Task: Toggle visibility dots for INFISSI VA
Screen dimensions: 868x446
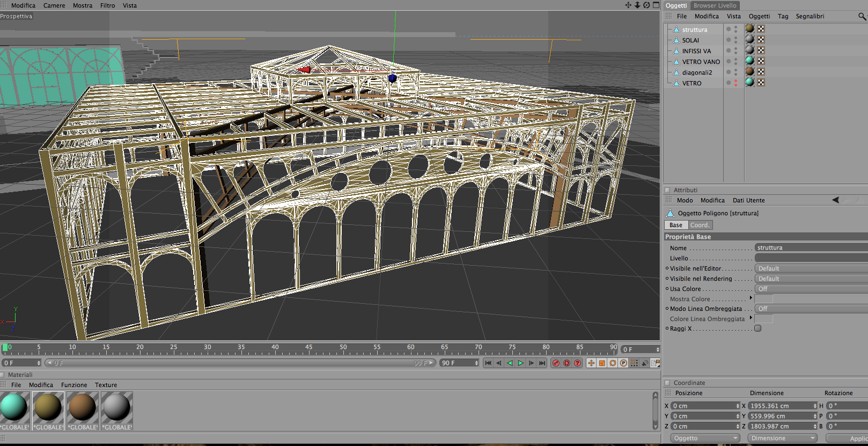Action: (735, 51)
